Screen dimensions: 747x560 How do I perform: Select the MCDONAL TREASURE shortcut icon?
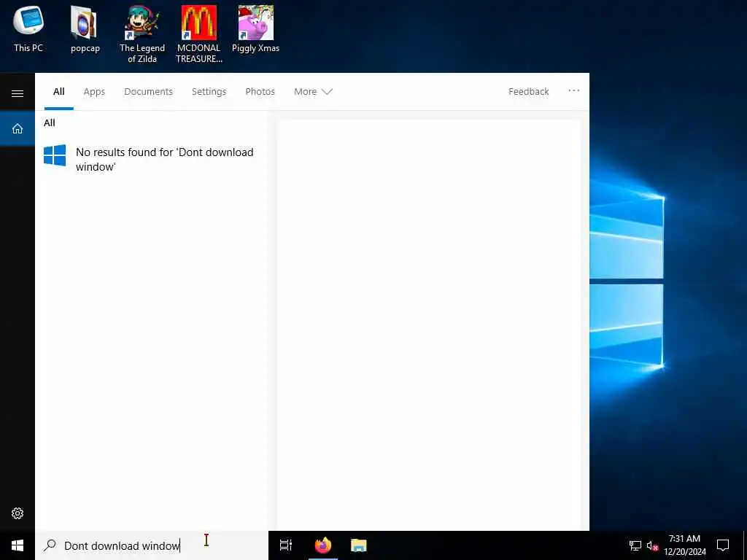pos(199,34)
